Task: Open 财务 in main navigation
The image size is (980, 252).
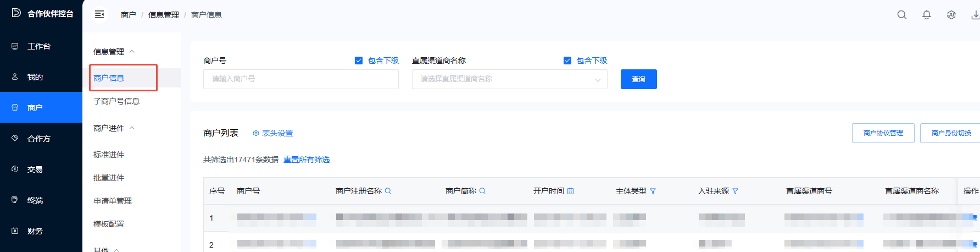Action: 41,231
